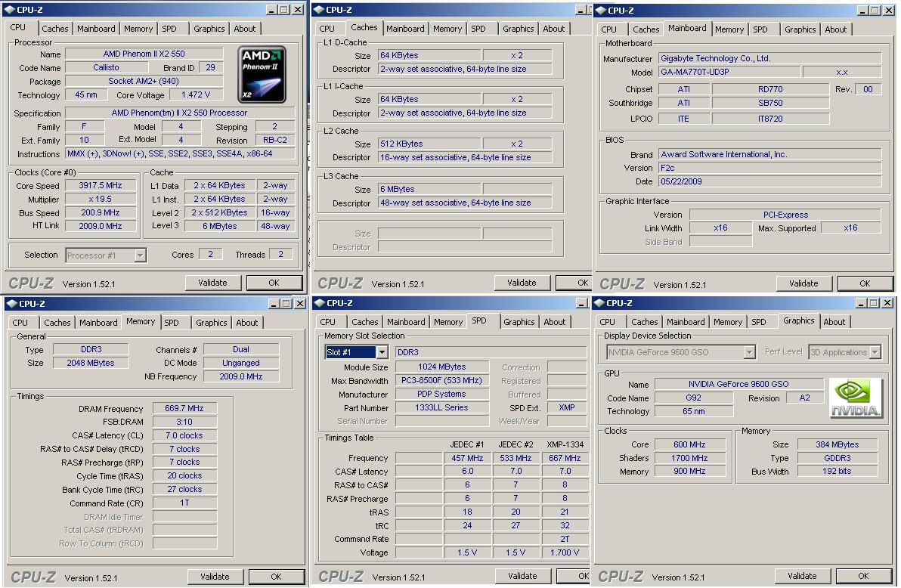Open Memory tab in the Graphics-tab window
The image size is (901, 588).
click(727, 322)
